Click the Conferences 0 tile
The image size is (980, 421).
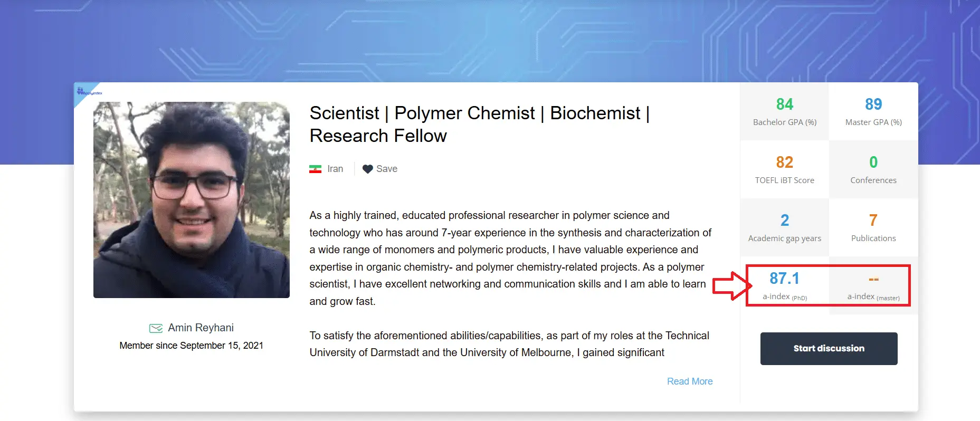873,169
